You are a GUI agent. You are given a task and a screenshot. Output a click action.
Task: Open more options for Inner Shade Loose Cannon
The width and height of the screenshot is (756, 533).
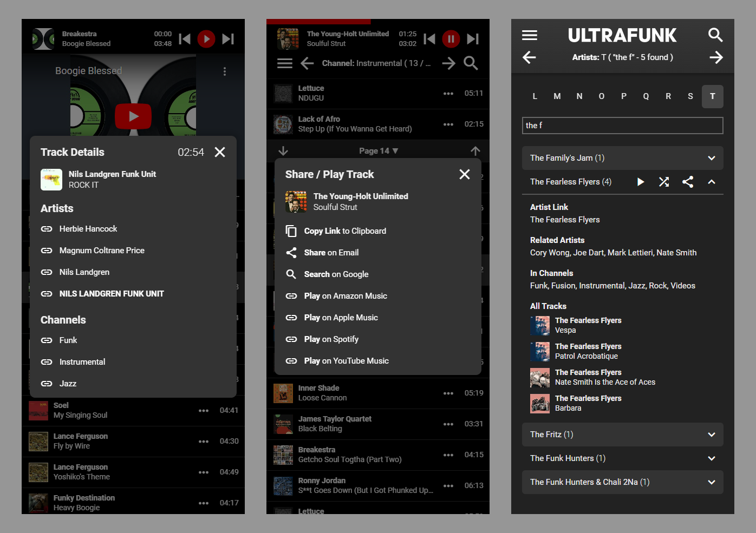click(x=448, y=393)
